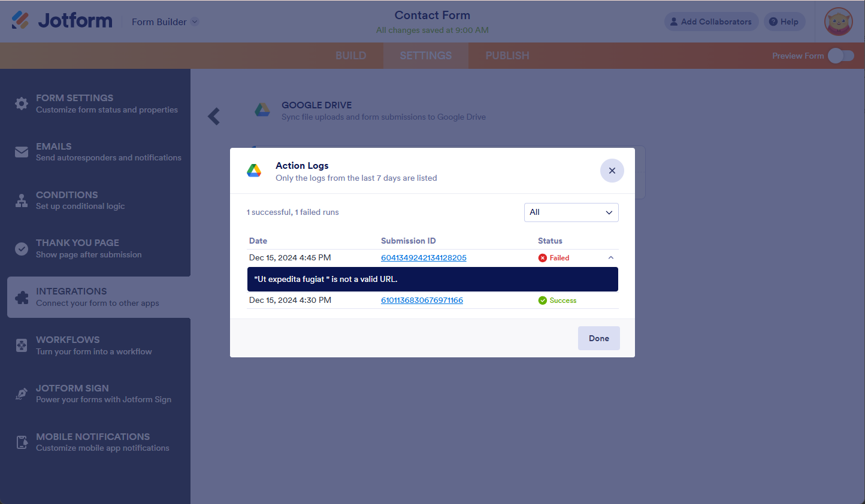The width and height of the screenshot is (865, 504).
Task: Click the Integrations puzzle piece icon
Action: 22,297
